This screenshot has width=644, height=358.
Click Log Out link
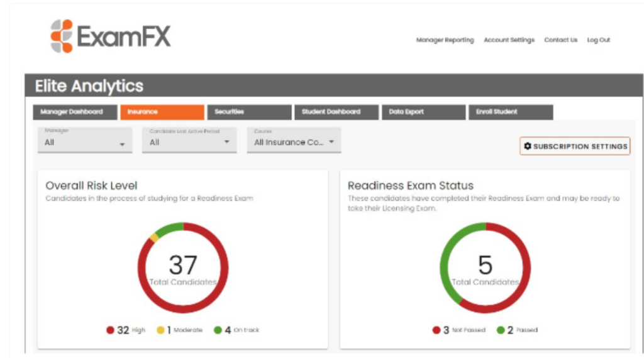599,40
